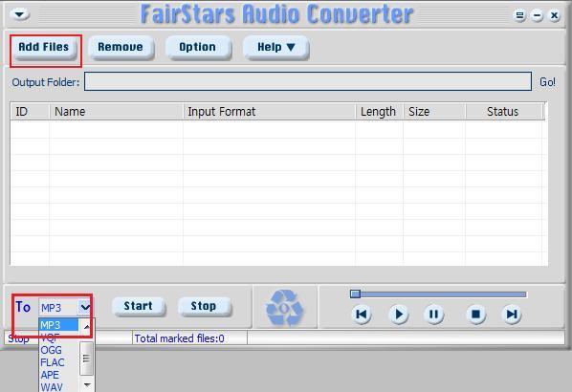Image resolution: width=572 pixels, height=392 pixels.
Task: Click the Add Files button
Action: 44,48
